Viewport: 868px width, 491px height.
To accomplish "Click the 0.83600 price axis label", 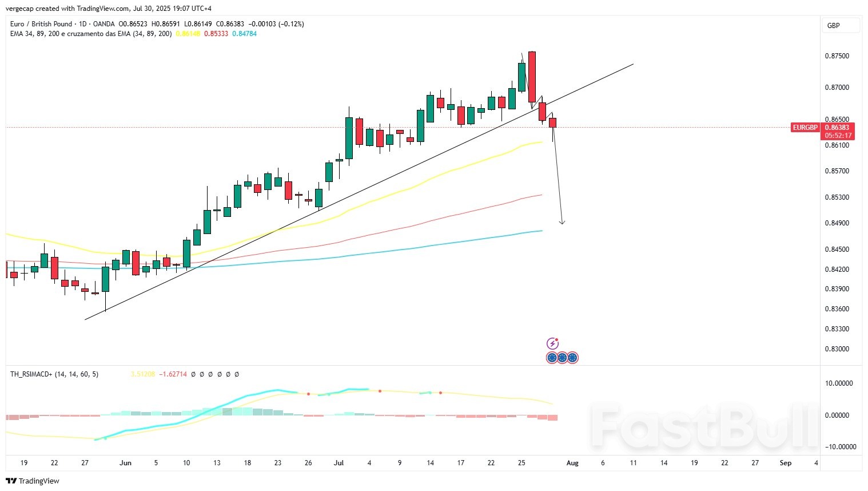I will [x=837, y=309].
